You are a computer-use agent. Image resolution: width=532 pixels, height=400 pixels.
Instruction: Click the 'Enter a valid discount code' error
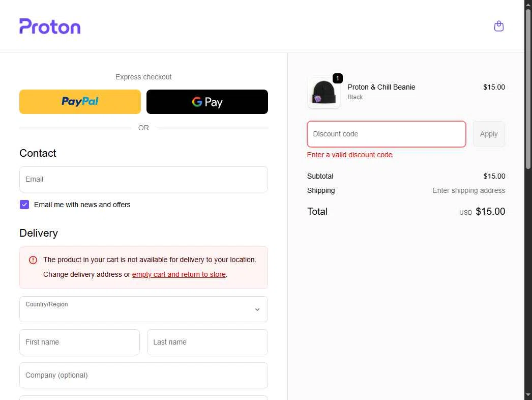[x=349, y=155]
